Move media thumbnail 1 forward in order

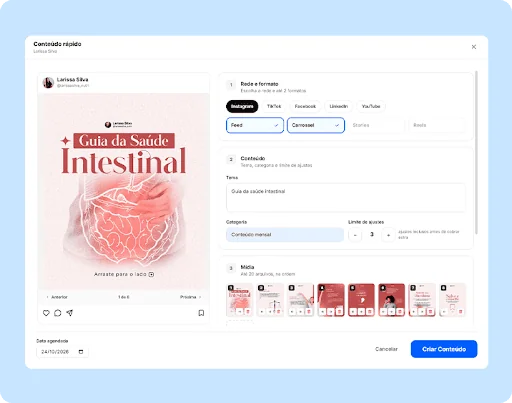click(x=239, y=311)
